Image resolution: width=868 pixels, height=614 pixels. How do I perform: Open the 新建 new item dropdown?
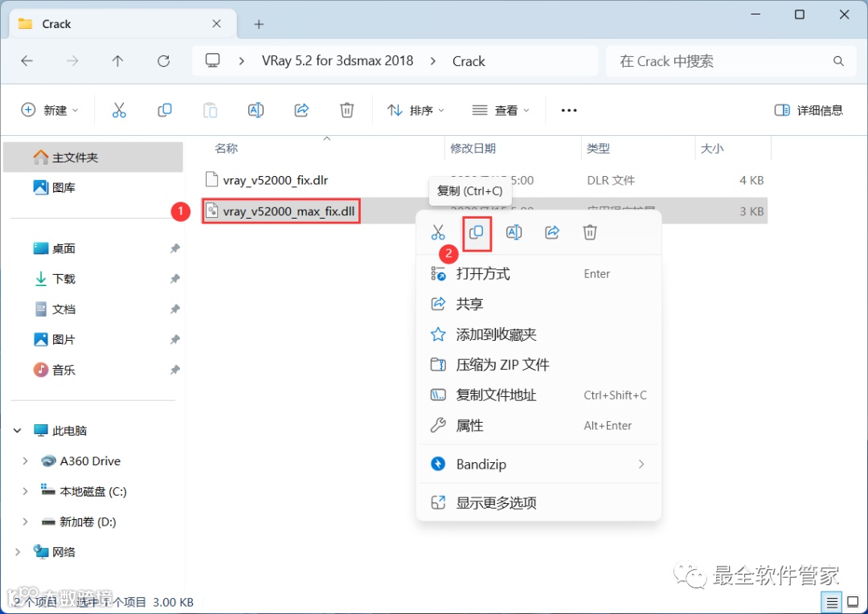(x=50, y=110)
